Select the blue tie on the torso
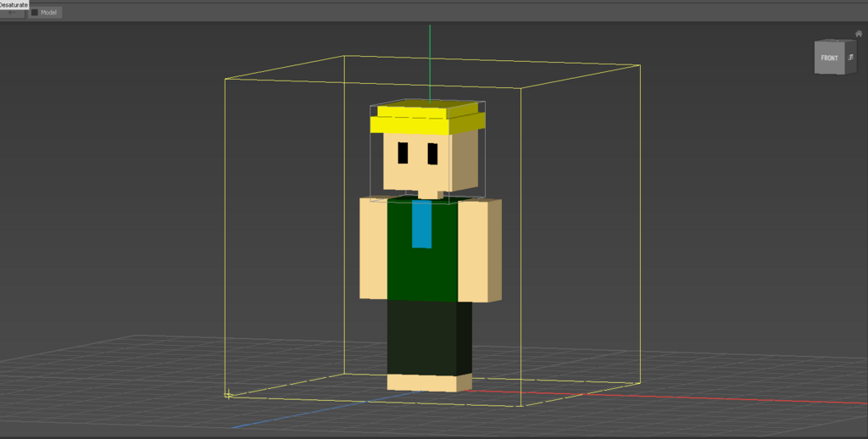868x439 pixels. pos(422,225)
